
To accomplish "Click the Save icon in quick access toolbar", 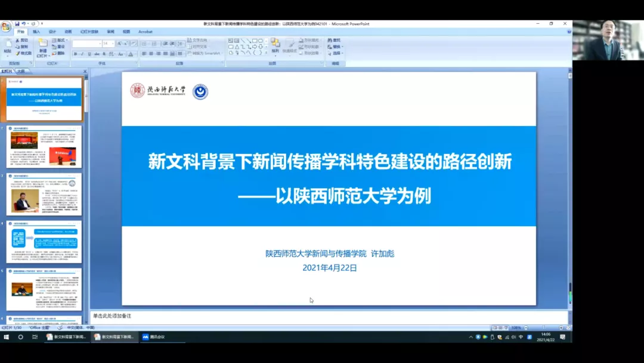I will coord(17,24).
